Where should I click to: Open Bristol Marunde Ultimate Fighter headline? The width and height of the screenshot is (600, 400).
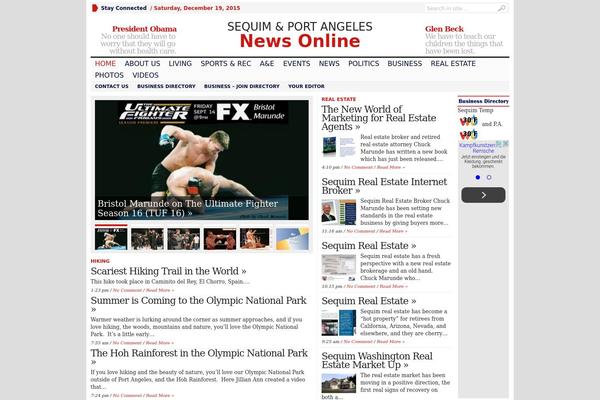tap(188, 208)
